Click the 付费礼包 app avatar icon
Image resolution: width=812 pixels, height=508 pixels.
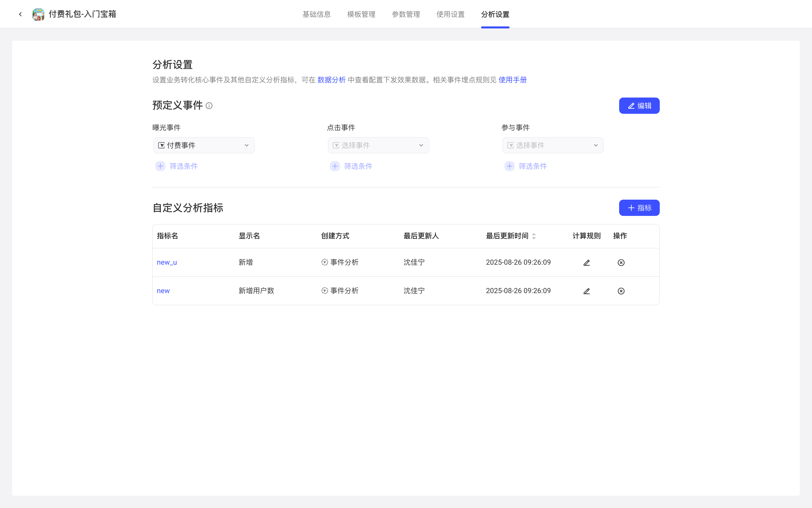(38, 14)
